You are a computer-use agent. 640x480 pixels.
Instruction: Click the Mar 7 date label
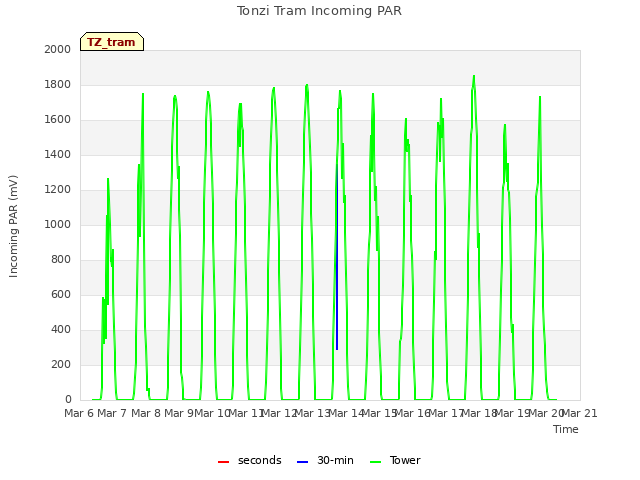coord(112,413)
